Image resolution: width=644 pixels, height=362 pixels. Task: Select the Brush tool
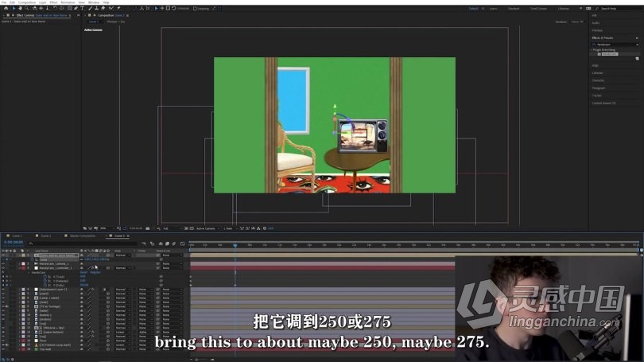[91, 8]
